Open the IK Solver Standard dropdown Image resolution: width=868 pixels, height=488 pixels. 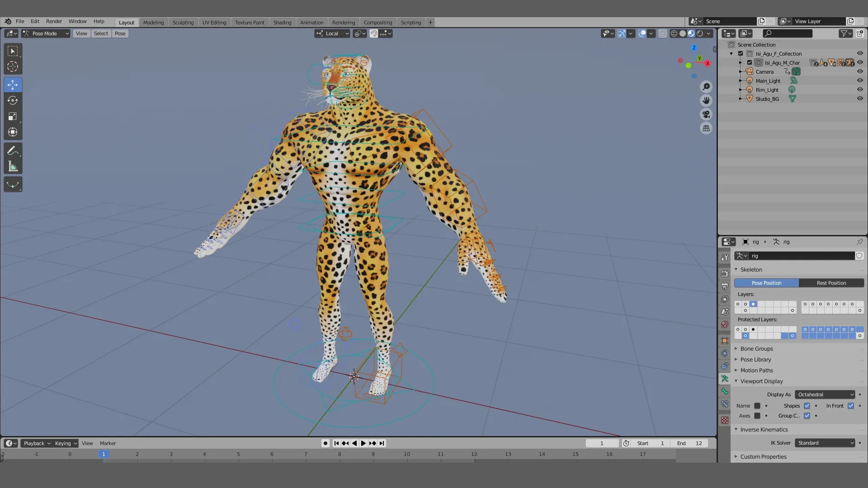825,443
